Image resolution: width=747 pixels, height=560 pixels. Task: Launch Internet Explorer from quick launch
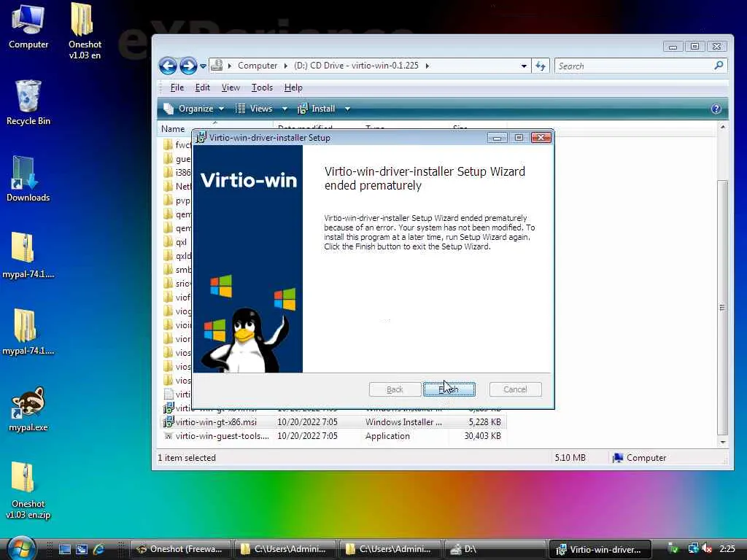click(99, 550)
